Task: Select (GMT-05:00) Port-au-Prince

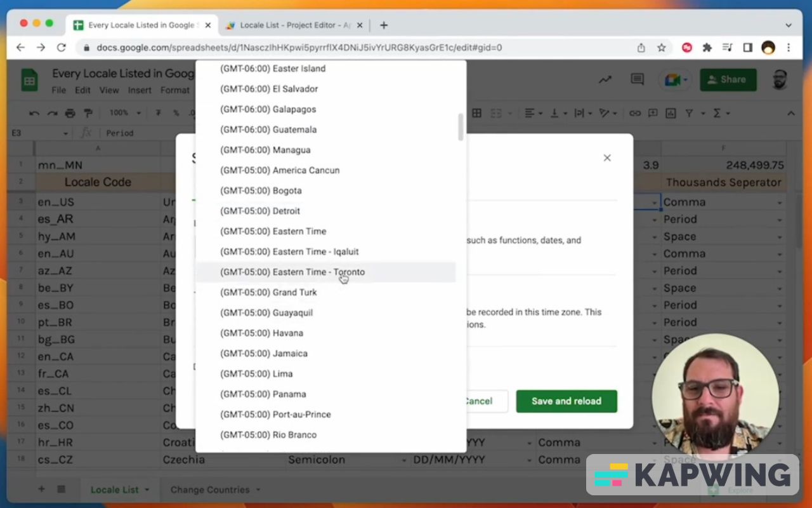Action: pos(325,414)
